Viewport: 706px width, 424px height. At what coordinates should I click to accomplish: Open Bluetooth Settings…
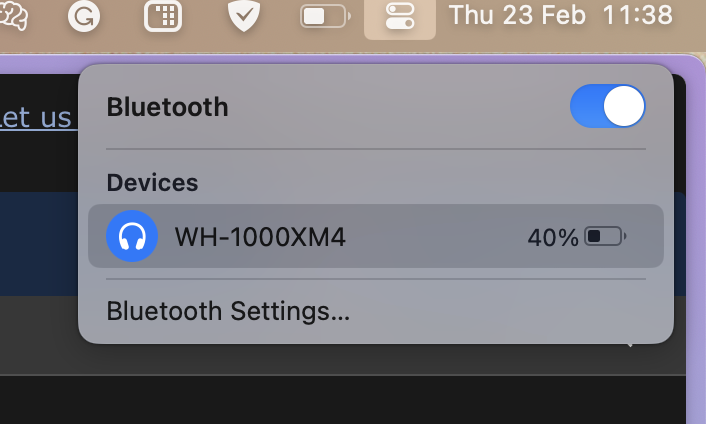click(x=228, y=311)
